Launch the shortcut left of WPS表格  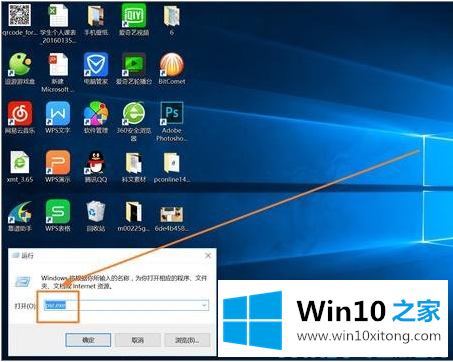pos(20,216)
